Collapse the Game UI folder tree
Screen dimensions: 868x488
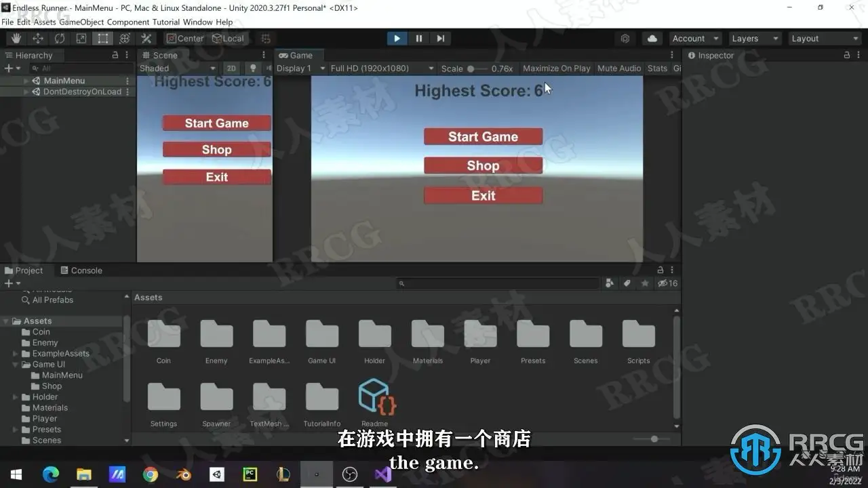[x=16, y=365]
